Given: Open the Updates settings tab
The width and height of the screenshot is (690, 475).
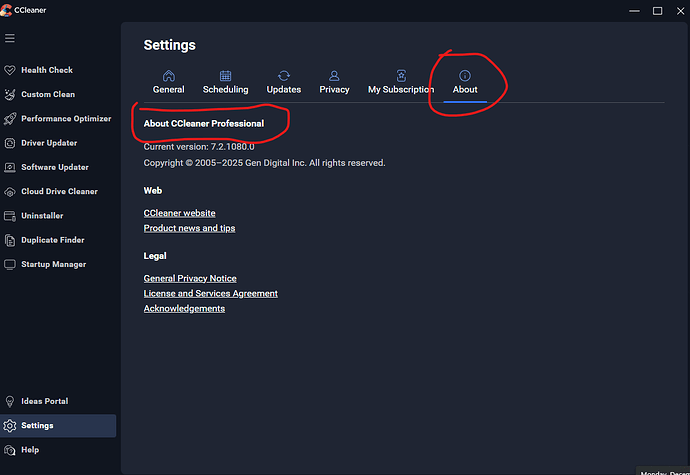Looking at the screenshot, I should [x=284, y=82].
